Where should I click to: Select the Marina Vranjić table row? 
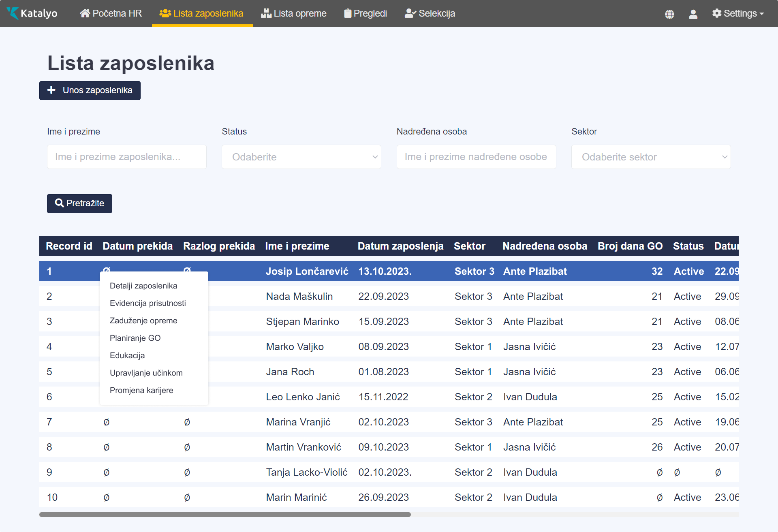click(298, 422)
